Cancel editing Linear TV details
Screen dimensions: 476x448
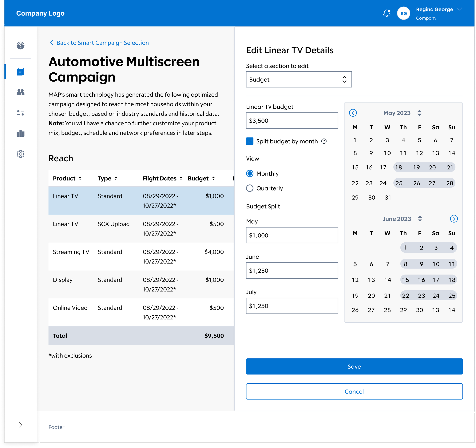tap(354, 392)
